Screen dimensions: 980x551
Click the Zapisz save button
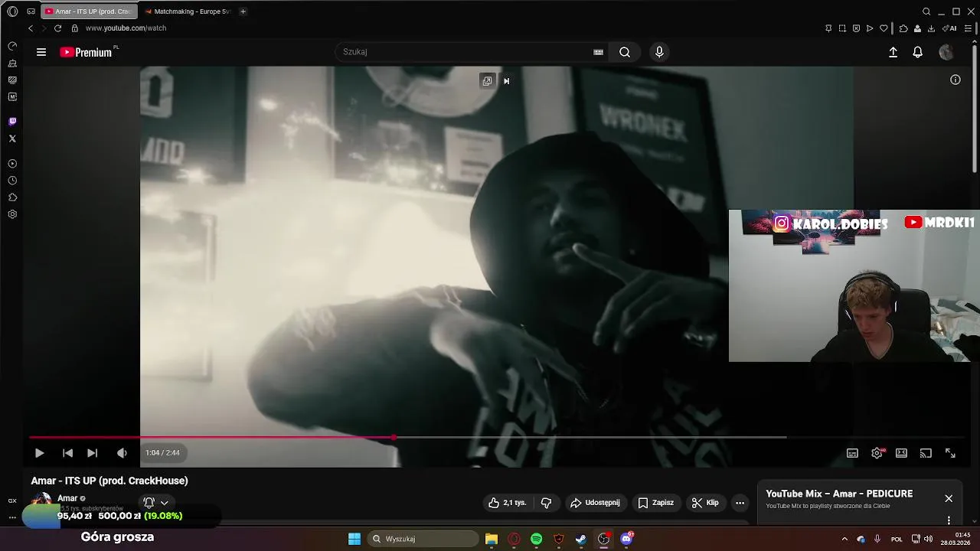tap(656, 503)
